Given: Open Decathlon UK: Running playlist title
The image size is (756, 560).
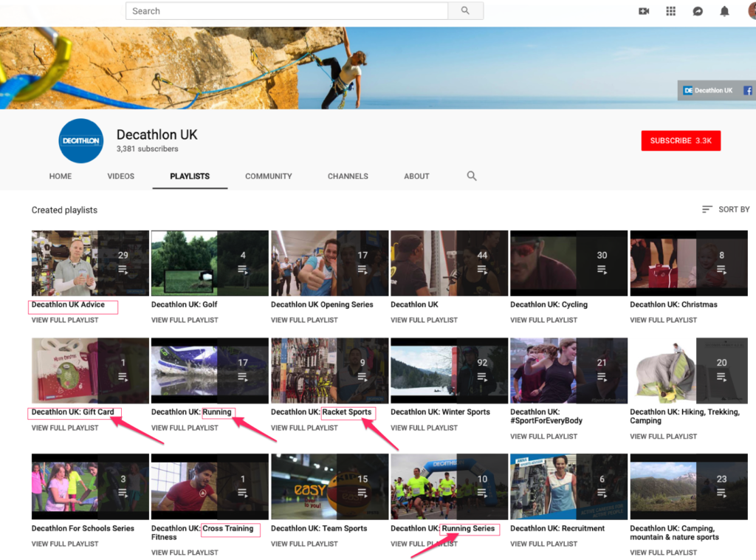Looking at the screenshot, I should coord(191,412).
